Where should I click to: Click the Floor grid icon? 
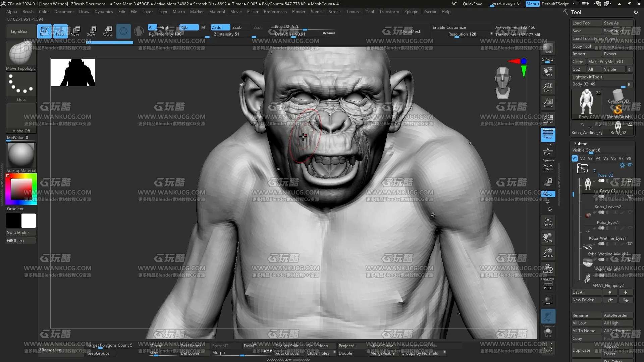coord(548,151)
